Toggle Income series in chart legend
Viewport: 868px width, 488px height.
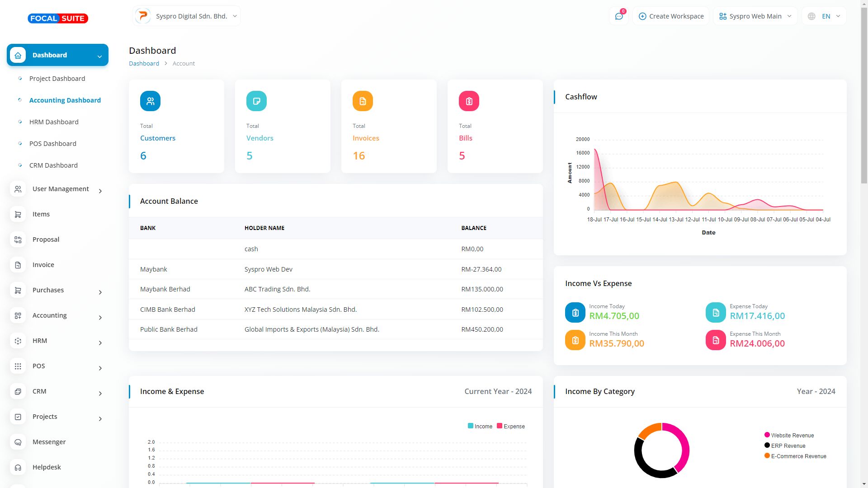point(480,426)
